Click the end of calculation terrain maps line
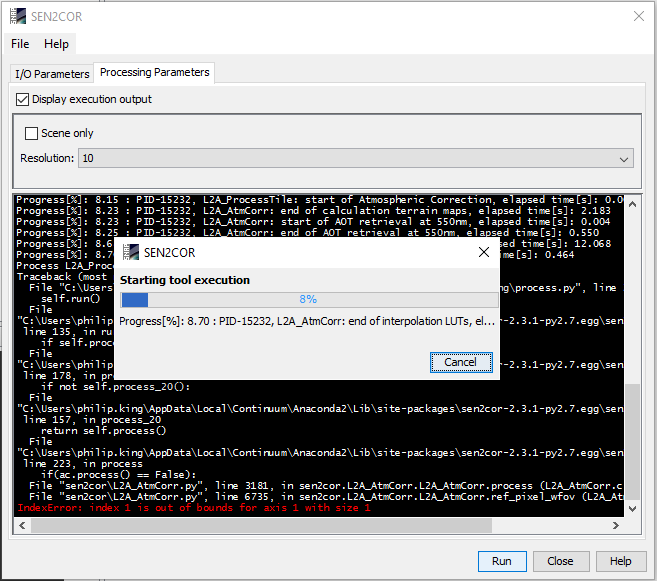This screenshot has height=581, width=657. pyautogui.click(x=313, y=211)
